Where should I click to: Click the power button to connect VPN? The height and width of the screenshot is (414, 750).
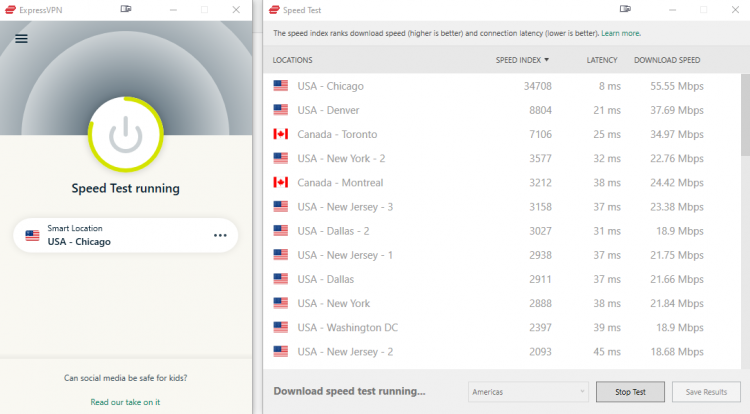tap(126, 134)
